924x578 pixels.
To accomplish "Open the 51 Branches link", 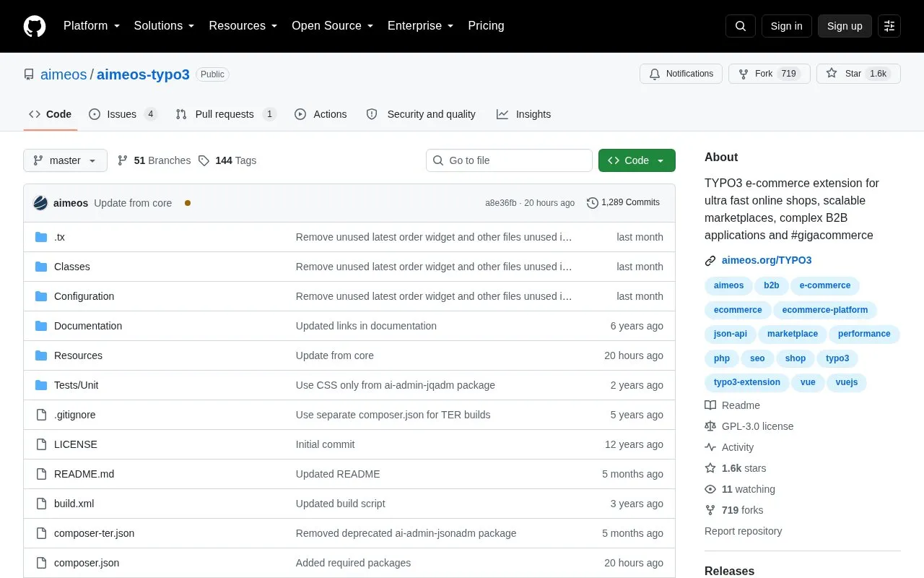I will tap(154, 160).
